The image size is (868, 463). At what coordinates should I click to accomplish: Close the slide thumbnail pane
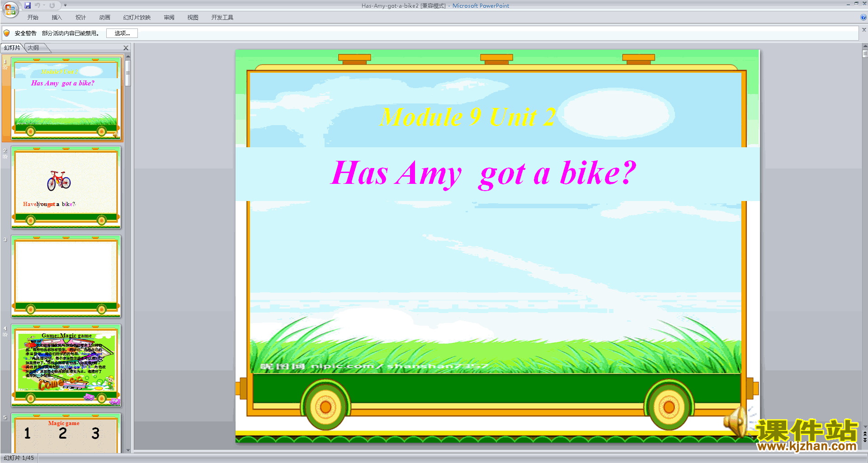click(126, 48)
